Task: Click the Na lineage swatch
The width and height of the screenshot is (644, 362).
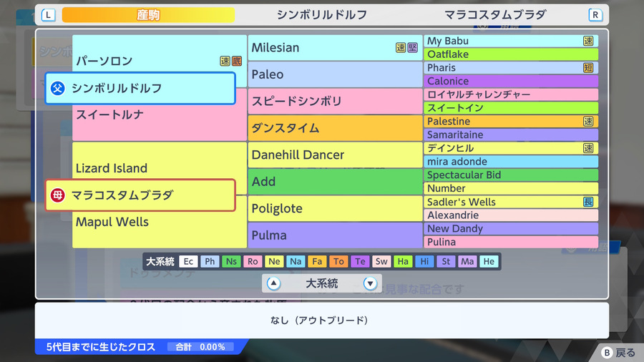Action: pyautogui.click(x=296, y=261)
